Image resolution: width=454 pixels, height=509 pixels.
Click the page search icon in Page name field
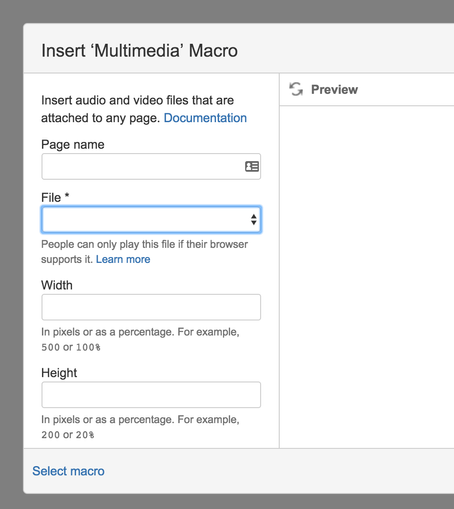[x=252, y=166]
